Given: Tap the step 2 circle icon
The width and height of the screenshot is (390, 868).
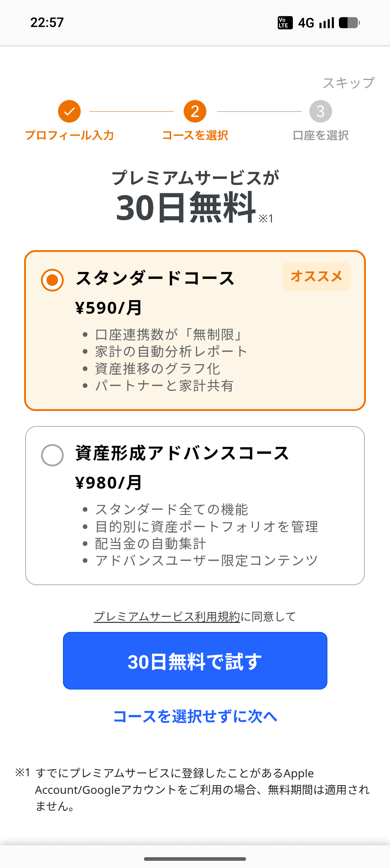Looking at the screenshot, I should pyautogui.click(x=195, y=112).
